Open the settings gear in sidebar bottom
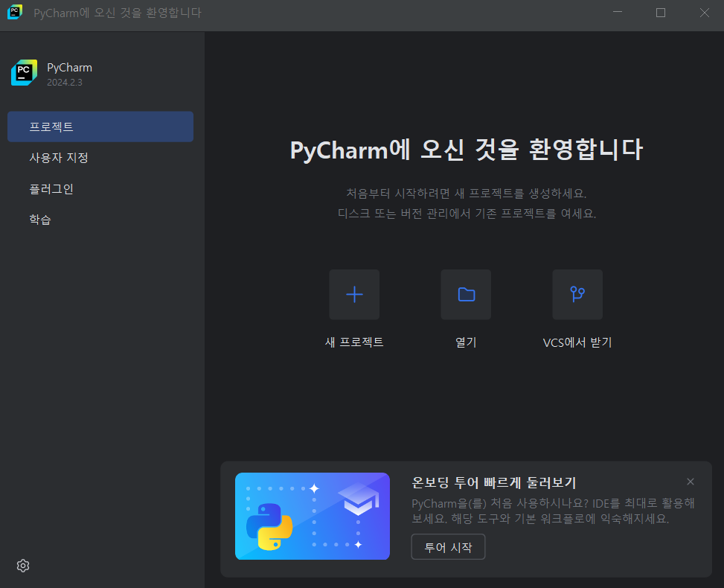The image size is (724, 588). [x=23, y=566]
